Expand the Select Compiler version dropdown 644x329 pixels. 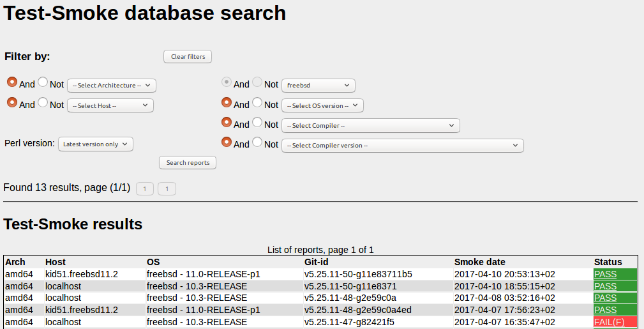[403, 146]
